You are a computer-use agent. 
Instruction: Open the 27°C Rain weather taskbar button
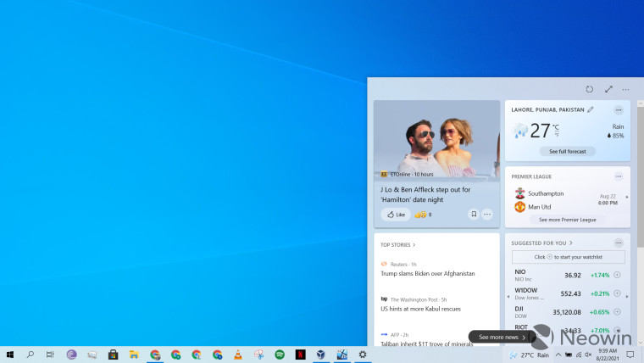(x=529, y=355)
